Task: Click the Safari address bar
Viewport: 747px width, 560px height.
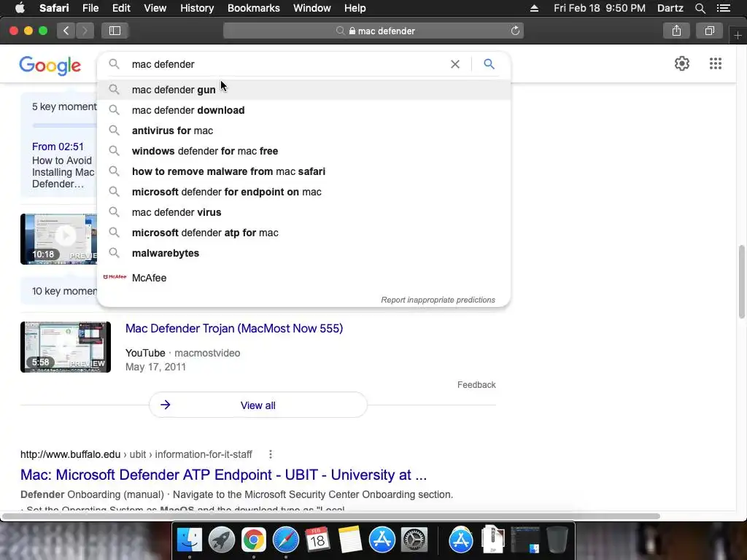Action: point(373,31)
